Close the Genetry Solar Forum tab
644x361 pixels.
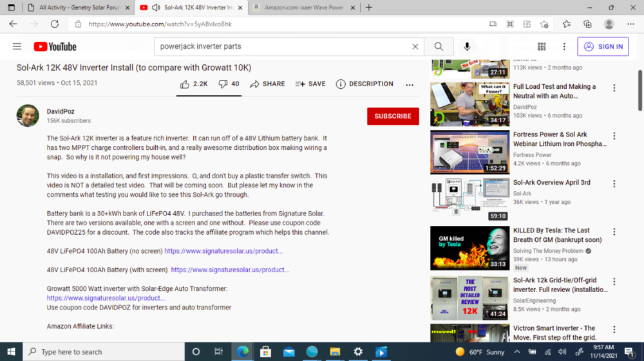128,7
